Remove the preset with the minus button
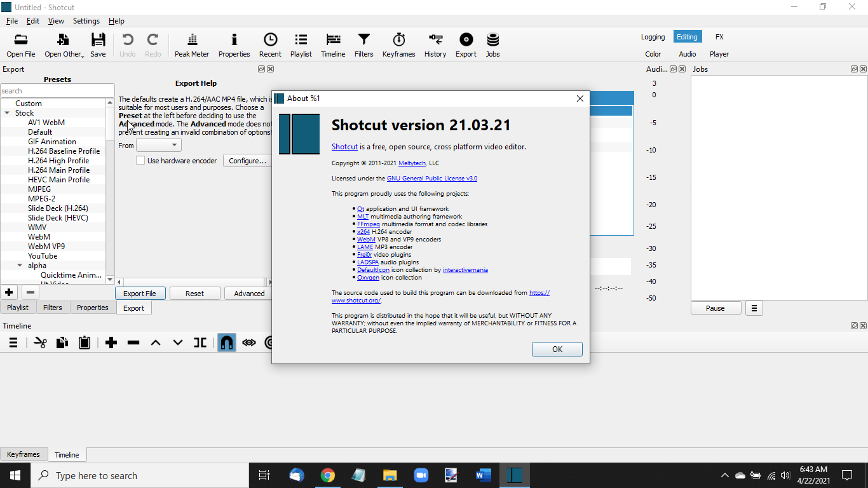Viewport: 868px width, 488px height. [x=30, y=293]
